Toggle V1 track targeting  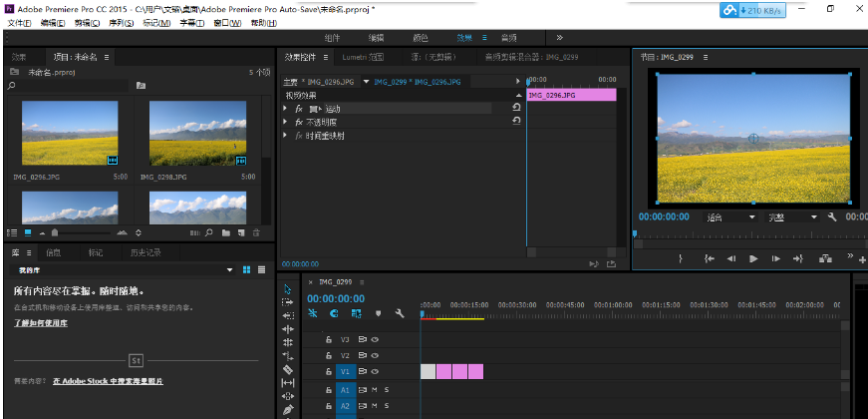[346, 371]
